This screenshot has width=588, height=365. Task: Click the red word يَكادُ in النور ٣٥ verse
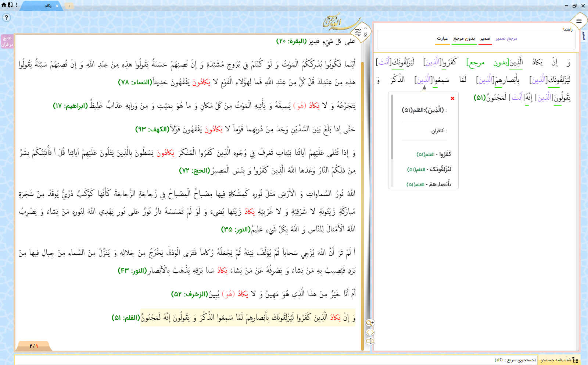(x=250, y=211)
